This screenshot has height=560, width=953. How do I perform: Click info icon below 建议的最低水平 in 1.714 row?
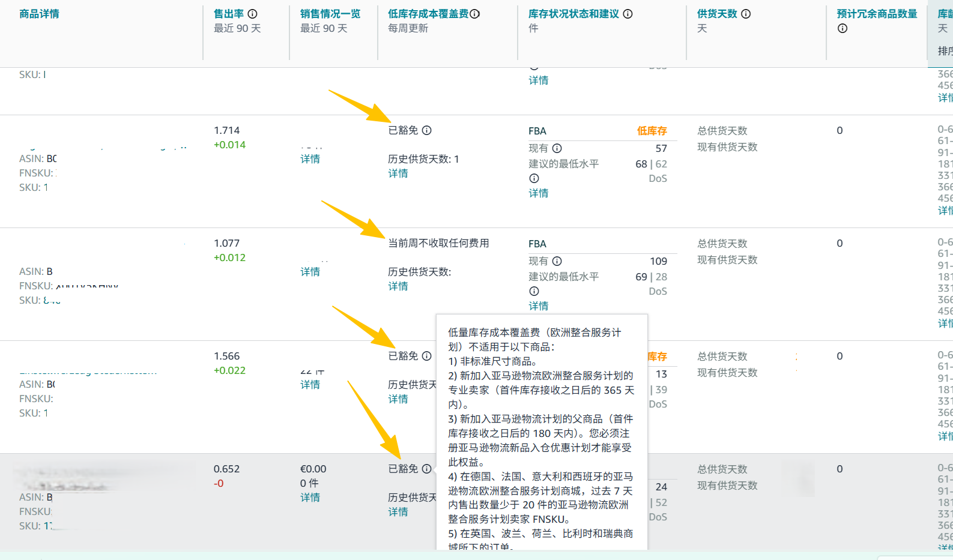click(x=534, y=178)
